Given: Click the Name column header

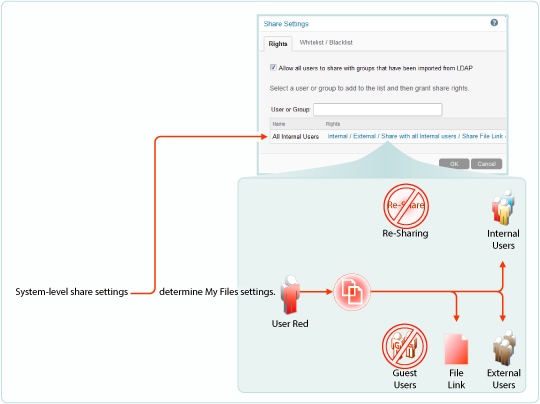Looking at the screenshot, I should click(279, 124).
